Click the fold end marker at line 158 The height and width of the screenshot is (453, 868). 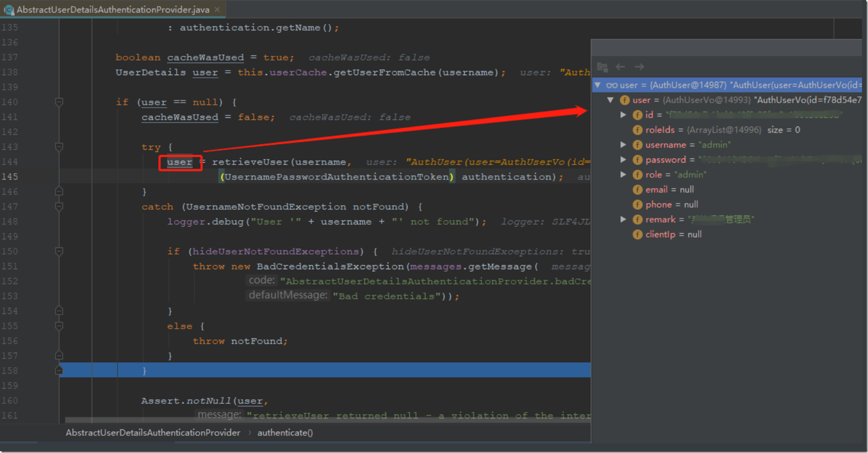tap(59, 371)
